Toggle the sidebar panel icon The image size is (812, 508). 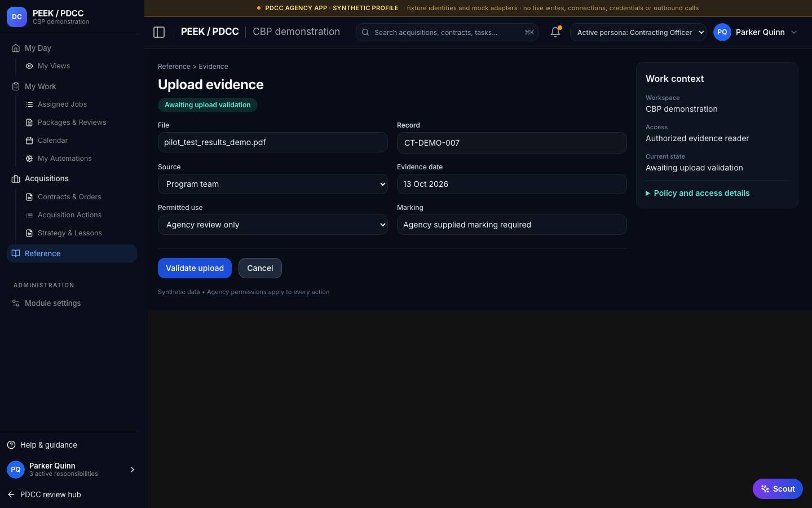point(159,32)
